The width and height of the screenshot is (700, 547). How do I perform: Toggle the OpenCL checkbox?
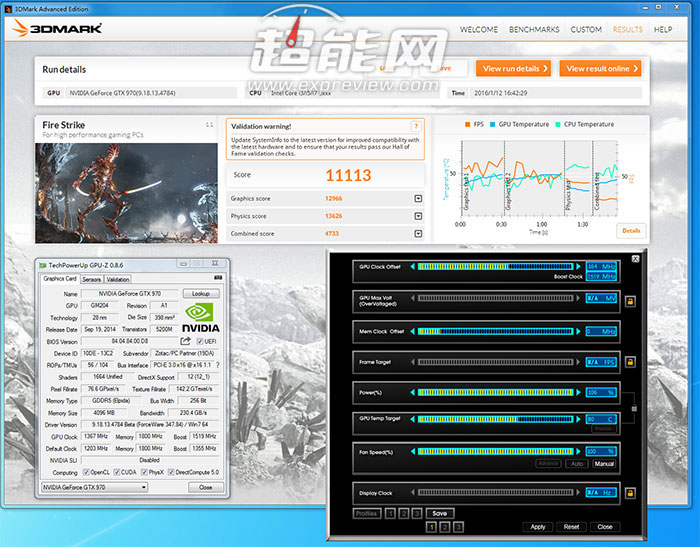[x=86, y=472]
